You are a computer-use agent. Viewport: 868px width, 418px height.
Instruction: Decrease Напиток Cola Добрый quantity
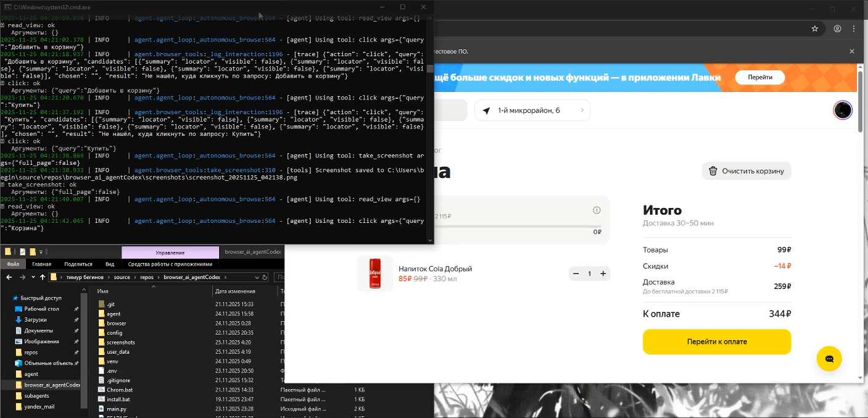(x=576, y=274)
